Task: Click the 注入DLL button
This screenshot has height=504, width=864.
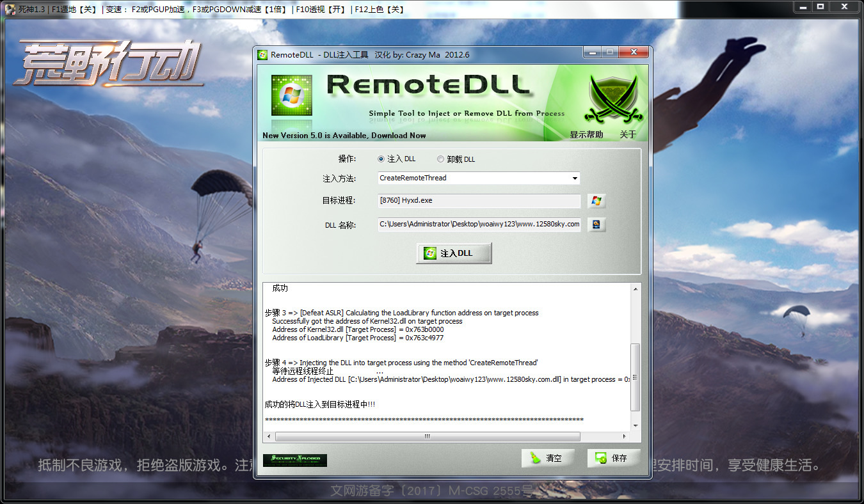Action: (454, 253)
